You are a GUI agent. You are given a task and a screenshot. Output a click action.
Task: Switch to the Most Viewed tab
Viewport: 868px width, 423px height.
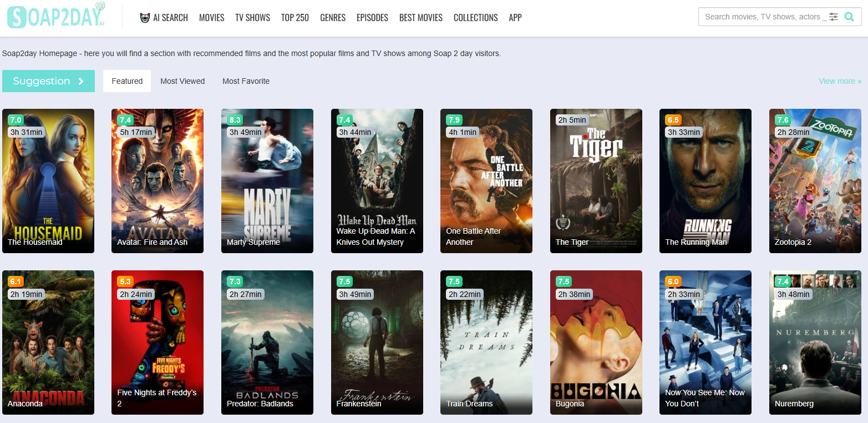click(182, 81)
